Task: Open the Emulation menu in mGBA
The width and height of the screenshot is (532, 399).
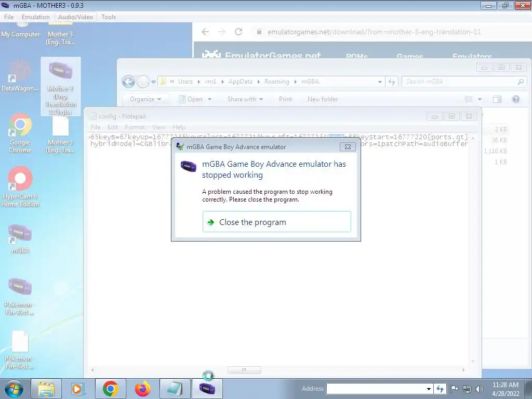Action: tap(36, 17)
